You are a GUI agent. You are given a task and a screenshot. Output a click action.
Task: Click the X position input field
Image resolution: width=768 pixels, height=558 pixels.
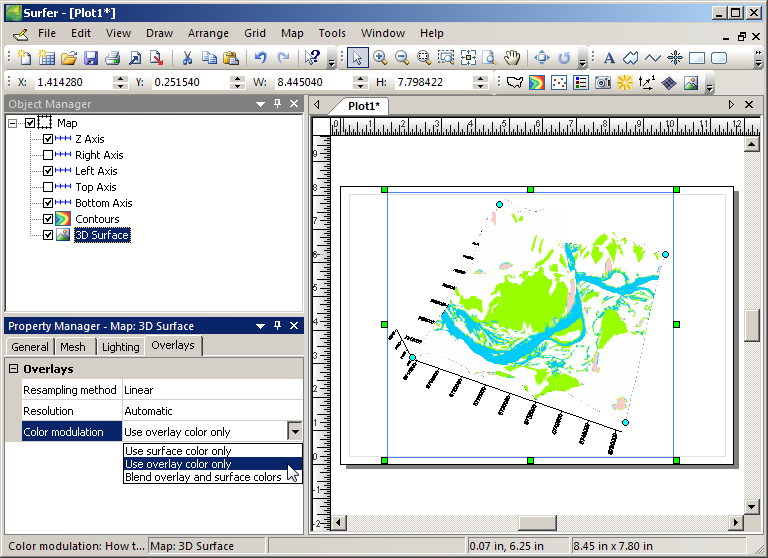pyautogui.click(x=72, y=82)
